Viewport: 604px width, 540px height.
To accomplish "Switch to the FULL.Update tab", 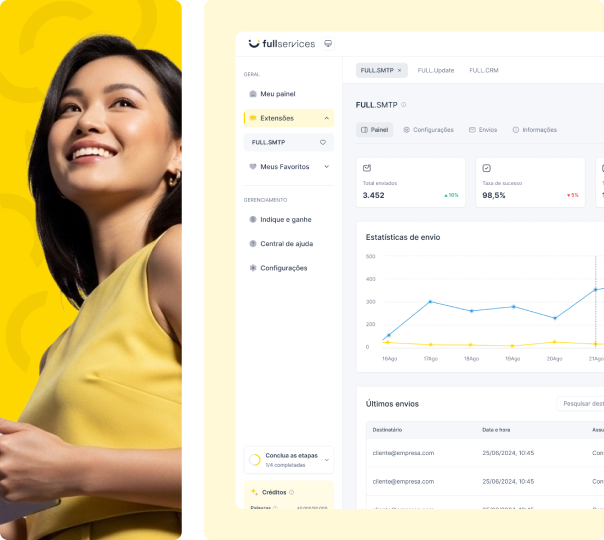I will tap(435, 71).
